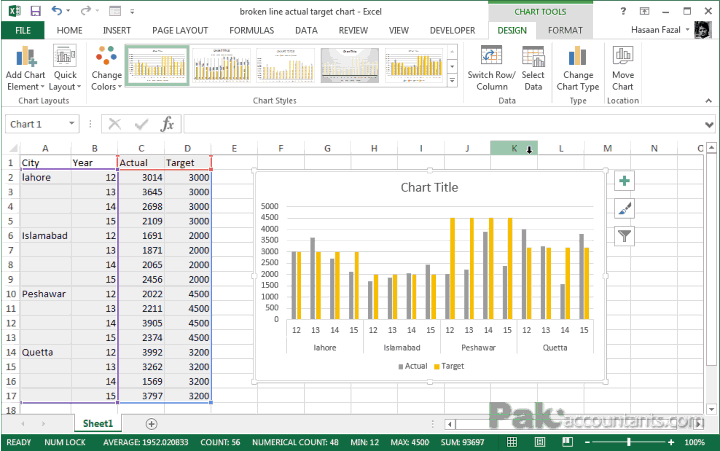Add a new sheet with the plus button
The width and height of the screenshot is (720, 451).
pos(152,424)
